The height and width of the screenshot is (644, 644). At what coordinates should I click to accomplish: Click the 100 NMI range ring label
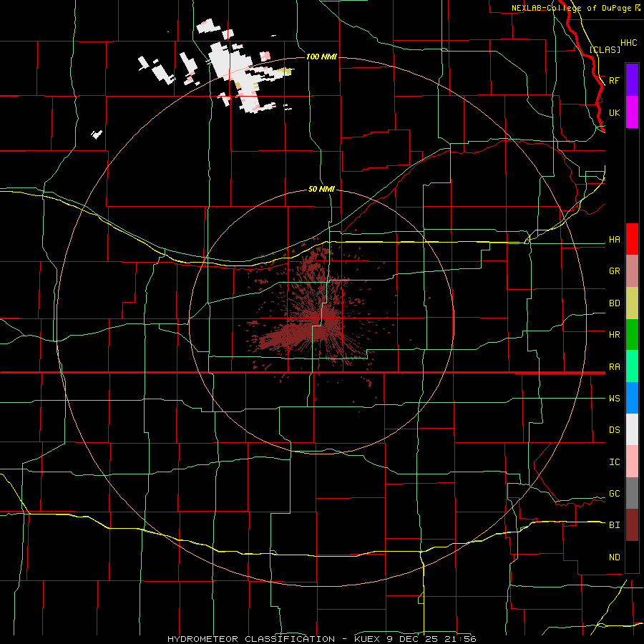(321, 57)
